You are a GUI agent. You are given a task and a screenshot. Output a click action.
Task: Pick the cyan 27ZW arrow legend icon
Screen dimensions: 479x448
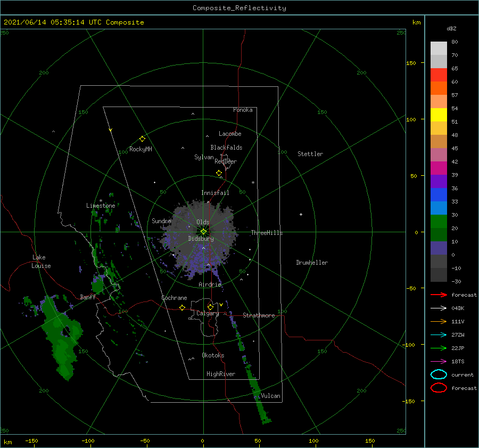click(439, 335)
